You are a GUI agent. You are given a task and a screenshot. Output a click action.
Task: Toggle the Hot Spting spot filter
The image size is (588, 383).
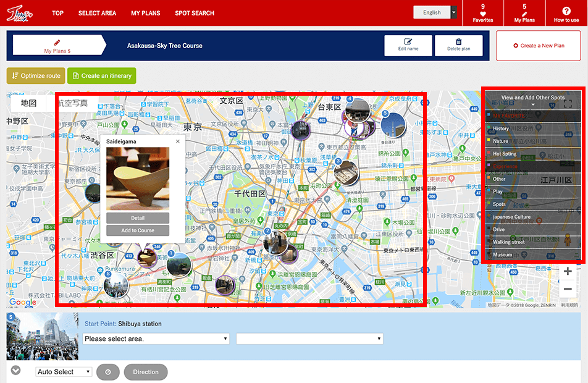click(x=533, y=154)
